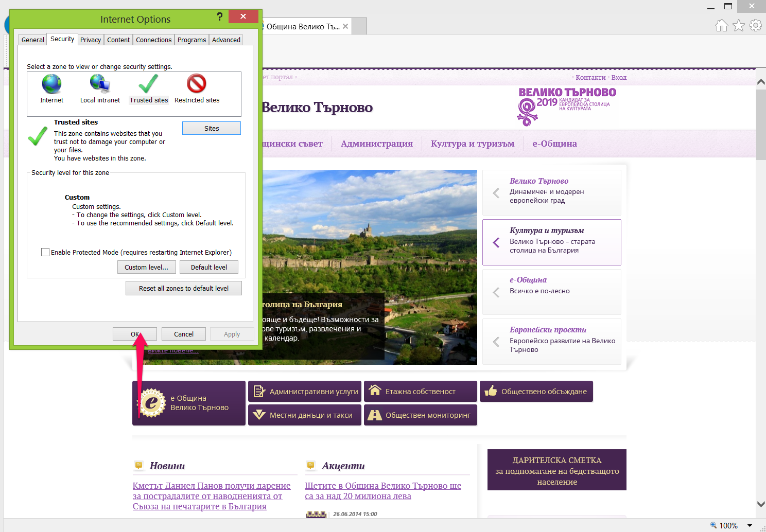This screenshot has width=766, height=532.
Task: Click the Велико Търново 2019 logo
Action: [566, 107]
